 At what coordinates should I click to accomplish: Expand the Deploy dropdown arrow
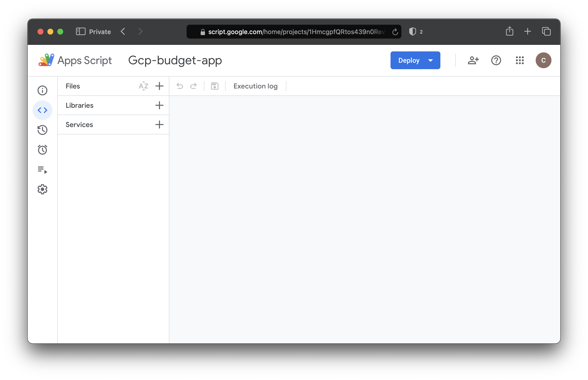point(431,61)
